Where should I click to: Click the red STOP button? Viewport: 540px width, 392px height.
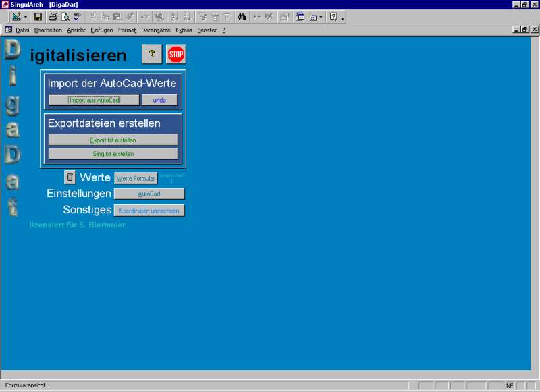(175, 55)
